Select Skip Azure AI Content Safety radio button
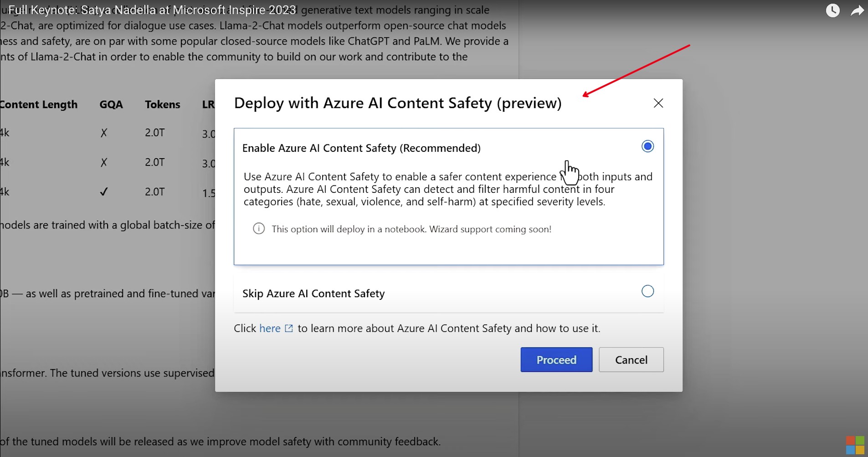This screenshot has height=457, width=868. (x=647, y=291)
